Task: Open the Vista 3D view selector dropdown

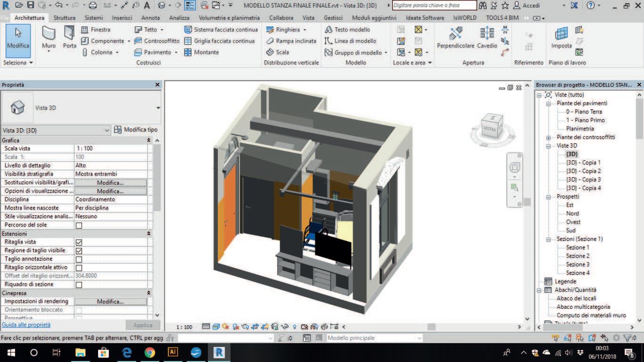Action: tap(107, 130)
